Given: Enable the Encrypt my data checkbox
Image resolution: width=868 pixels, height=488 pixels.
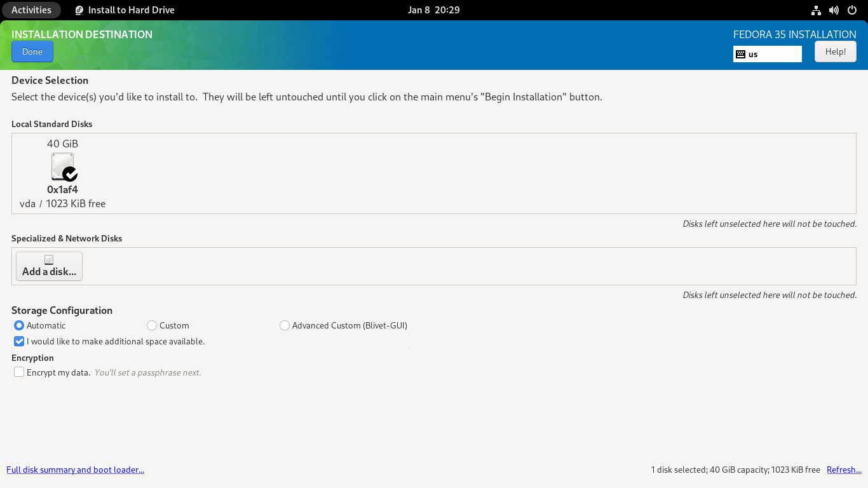Looking at the screenshot, I should click(19, 372).
